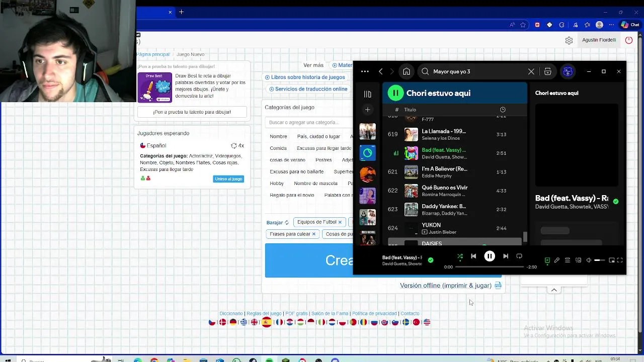
Task: Sort tracks by duration clock icon
Action: point(503,110)
